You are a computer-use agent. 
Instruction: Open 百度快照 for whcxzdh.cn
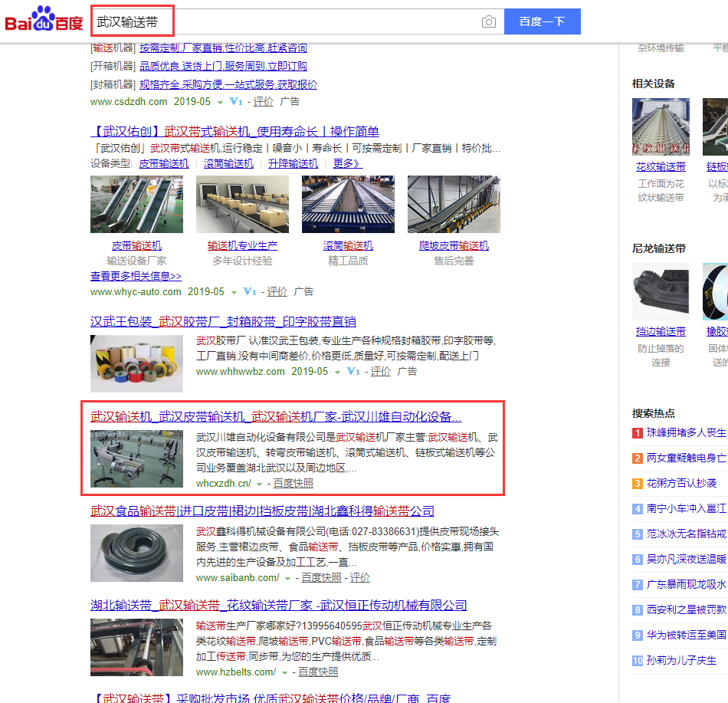point(293,484)
